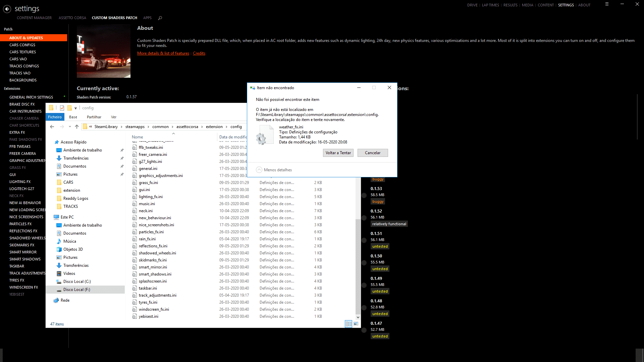Open the hamburger menu at top right
The height and width of the screenshot is (362, 644).
coord(607,4)
